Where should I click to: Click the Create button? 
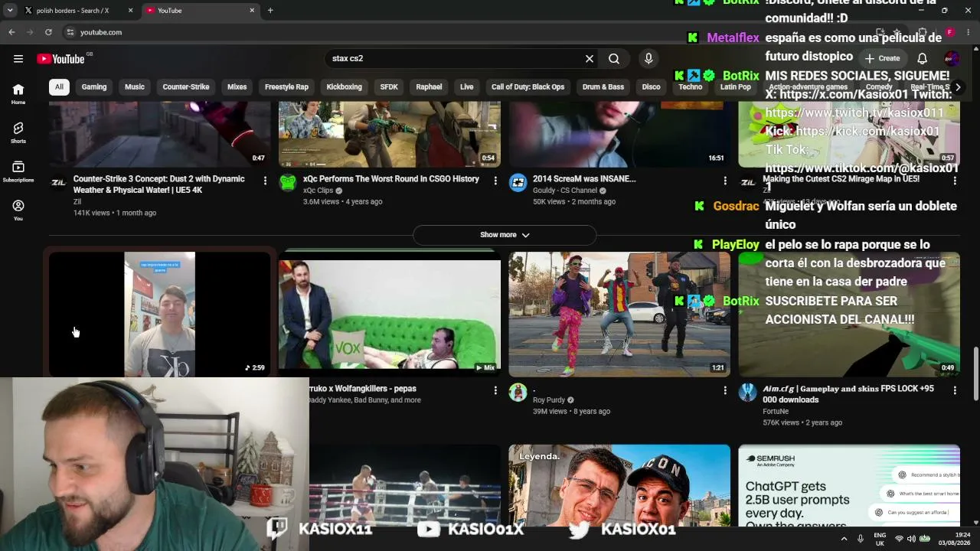tap(883, 58)
